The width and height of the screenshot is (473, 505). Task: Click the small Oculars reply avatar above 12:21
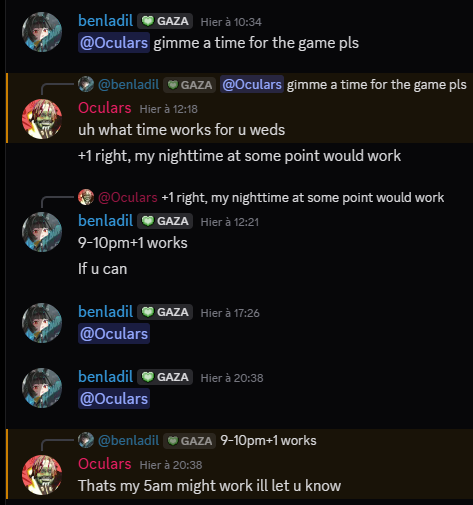click(86, 197)
